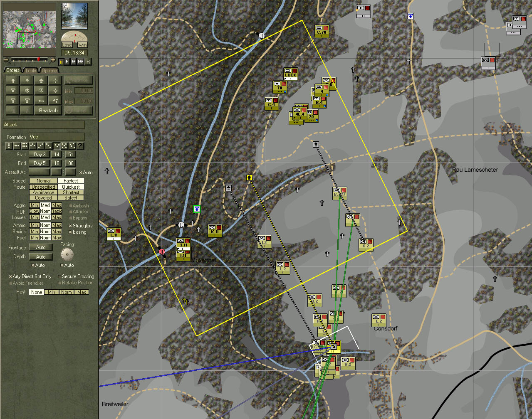Choose the column formation icon
The image size is (532, 419).
click(9, 146)
